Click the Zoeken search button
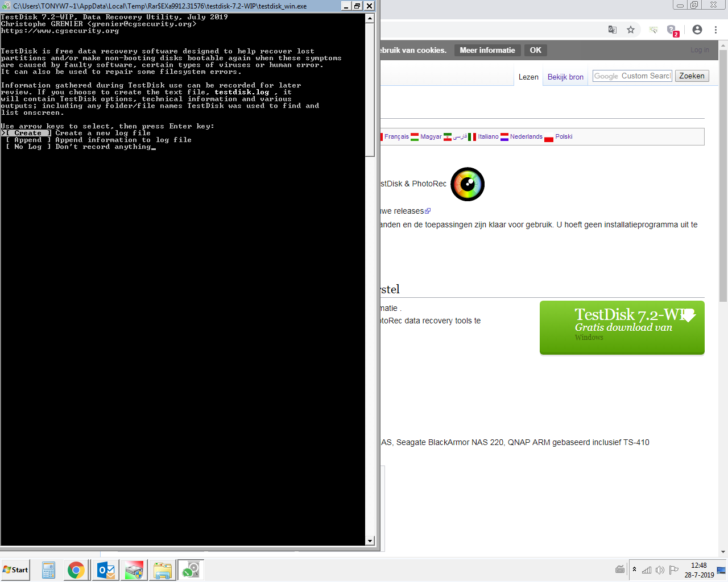 point(692,76)
